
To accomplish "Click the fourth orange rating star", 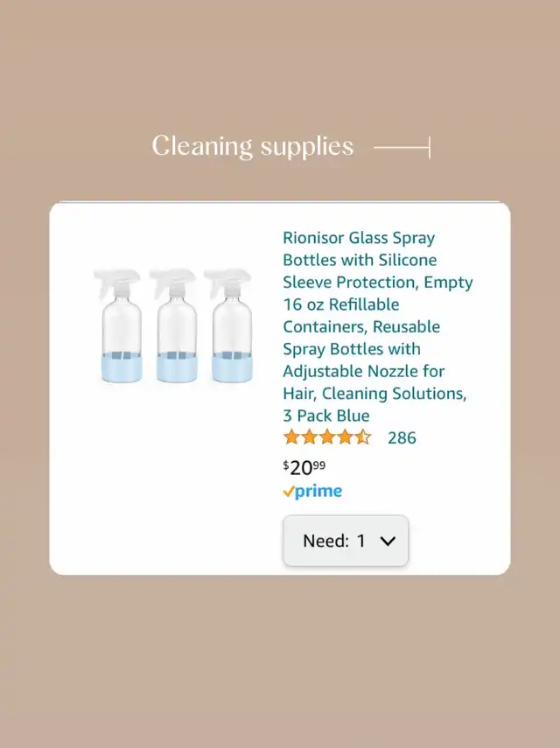I will tap(345, 437).
